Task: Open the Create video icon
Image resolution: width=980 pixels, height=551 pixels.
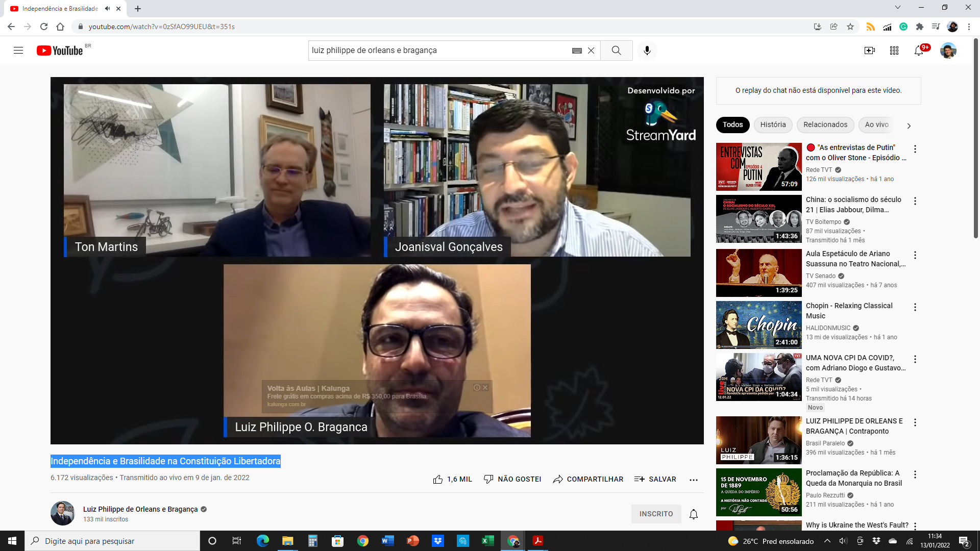Action: click(x=870, y=51)
